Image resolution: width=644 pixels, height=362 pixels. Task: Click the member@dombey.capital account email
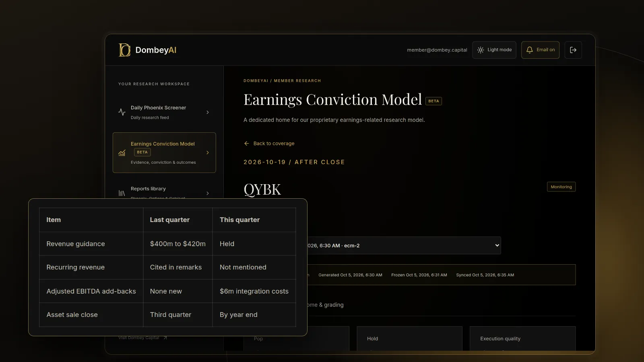437,50
